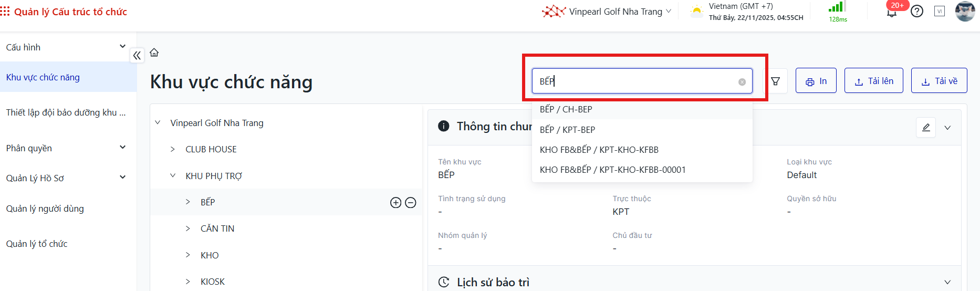Open Quản lý người dùng menu item
This screenshot has height=291, width=980.
(x=45, y=209)
